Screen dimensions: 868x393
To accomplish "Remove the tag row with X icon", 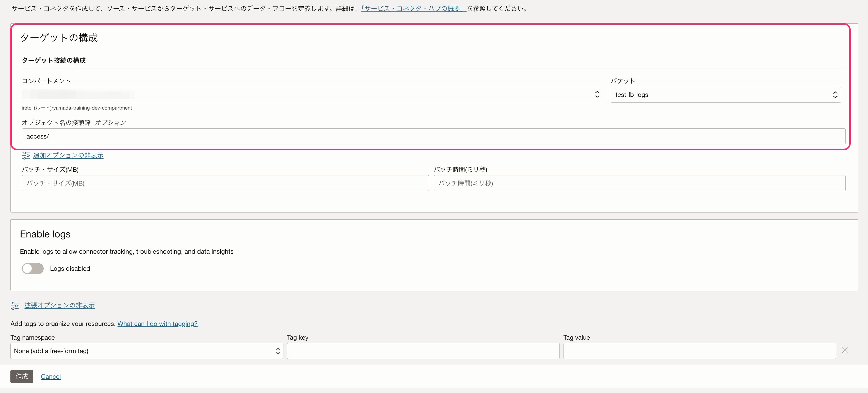I will coord(844,350).
